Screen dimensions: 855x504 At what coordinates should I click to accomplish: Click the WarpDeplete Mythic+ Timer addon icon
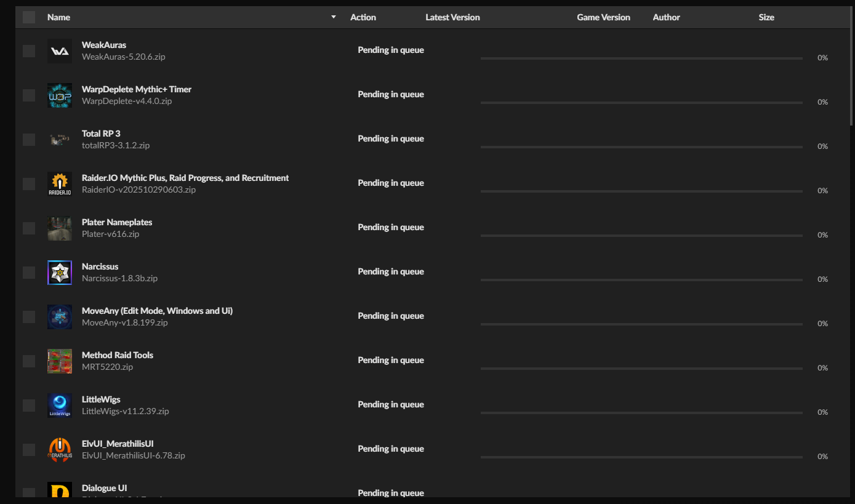[60, 95]
